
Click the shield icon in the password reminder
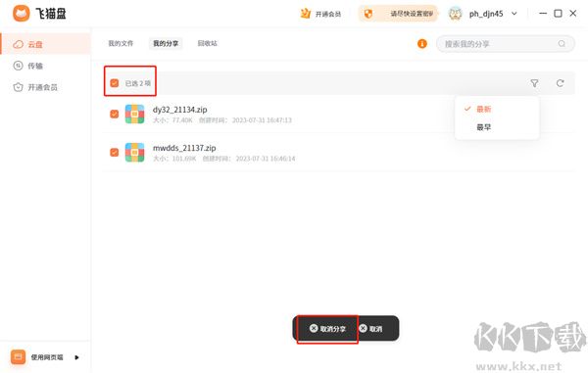368,14
